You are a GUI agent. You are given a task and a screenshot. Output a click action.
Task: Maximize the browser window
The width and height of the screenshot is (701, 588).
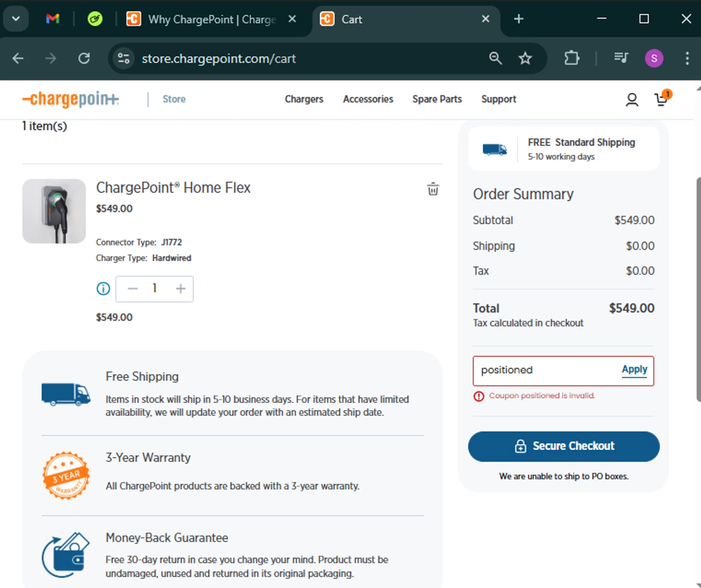(644, 19)
